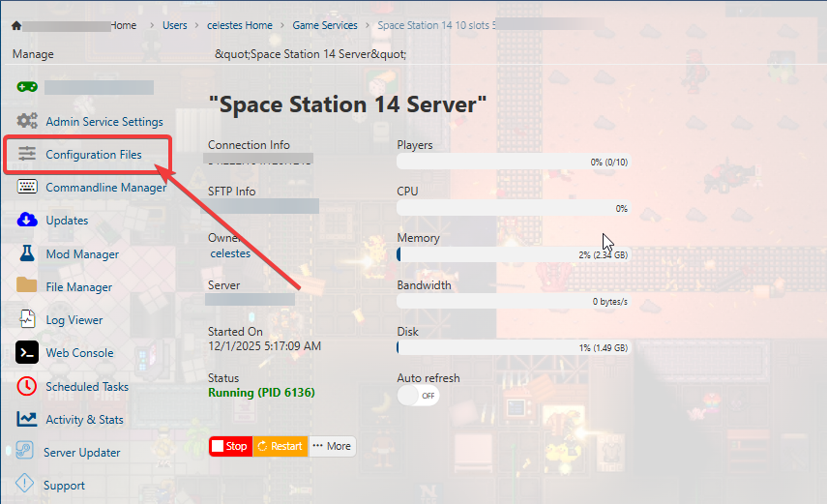Click the Commandline Manager keyboard icon
The width and height of the screenshot is (827, 504).
click(x=27, y=188)
